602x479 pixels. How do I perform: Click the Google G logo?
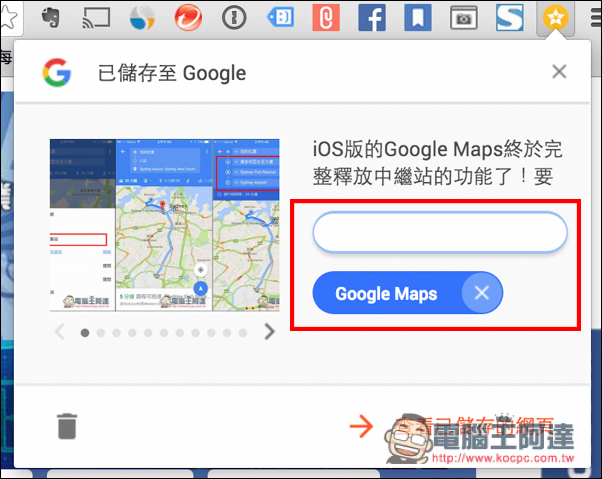57,73
